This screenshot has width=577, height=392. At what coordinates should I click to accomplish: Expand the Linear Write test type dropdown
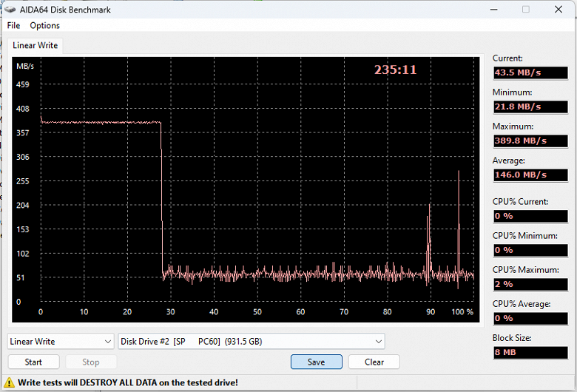(x=61, y=342)
